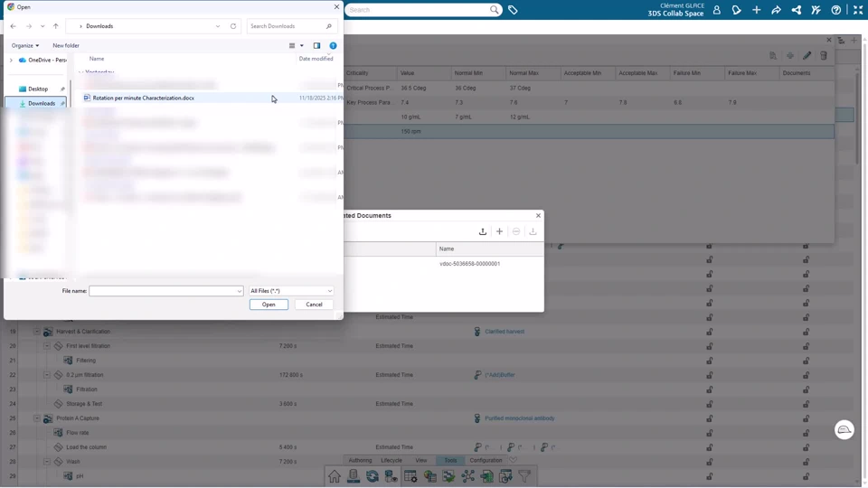Open the collaboration network icon
Screen dimensions: 868x488
tap(796, 10)
